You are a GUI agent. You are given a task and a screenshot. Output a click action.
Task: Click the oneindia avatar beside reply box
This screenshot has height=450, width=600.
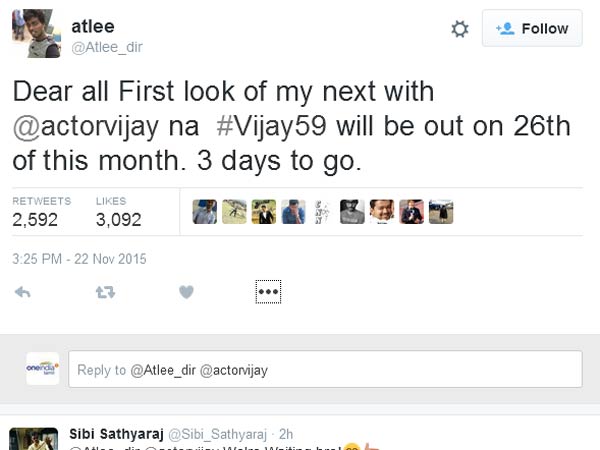[42, 369]
